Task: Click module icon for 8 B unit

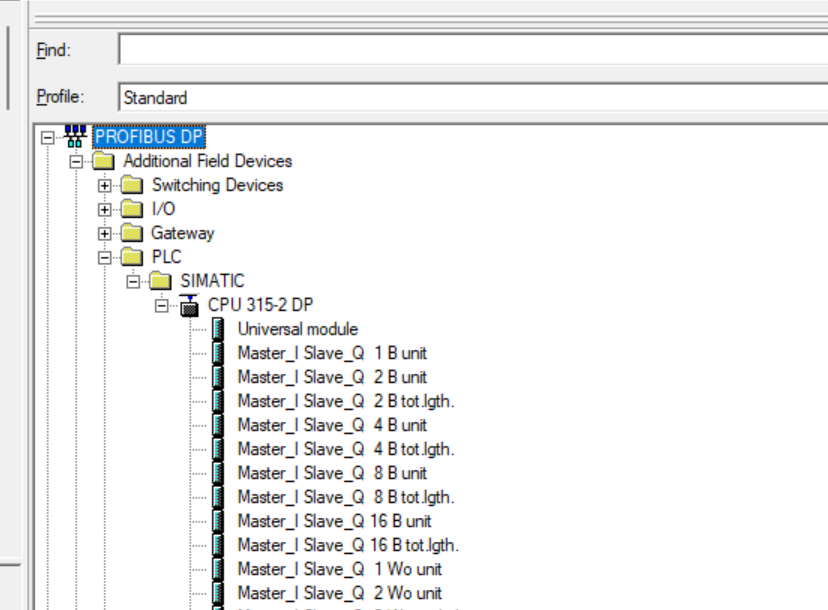Action: click(218, 473)
